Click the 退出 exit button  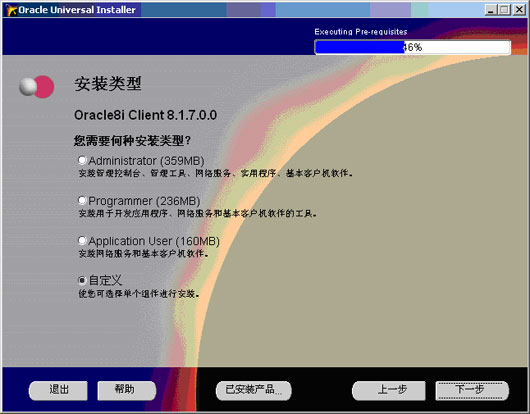[58, 391]
